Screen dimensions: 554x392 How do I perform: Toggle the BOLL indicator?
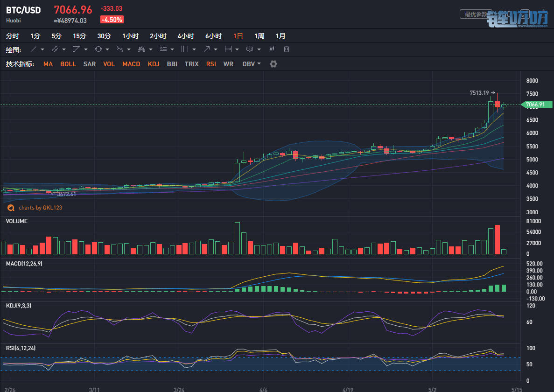[x=68, y=64]
